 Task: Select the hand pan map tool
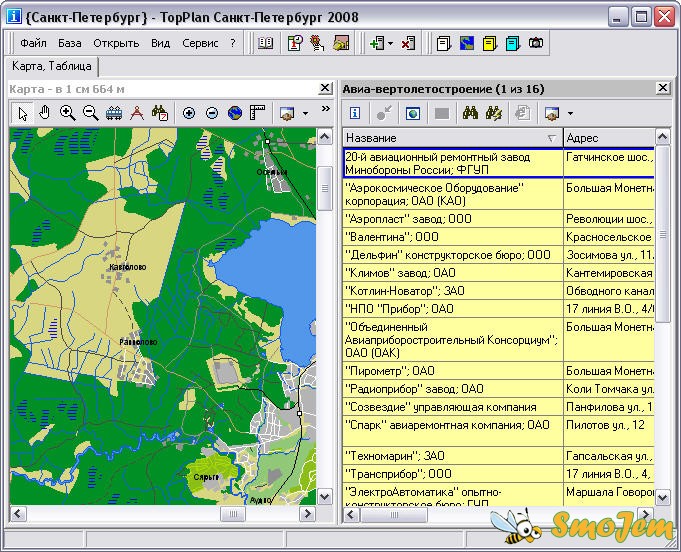click(x=44, y=113)
